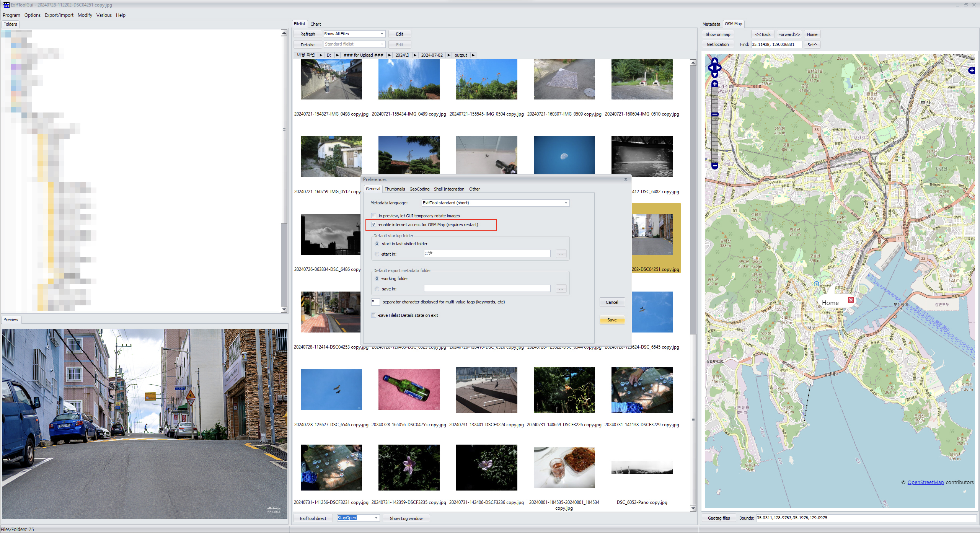Select the 'start in:' radio button

click(x=377, y=254)
